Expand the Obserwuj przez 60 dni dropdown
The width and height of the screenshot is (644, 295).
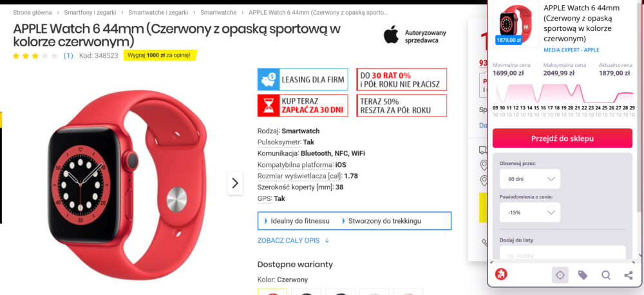[x=530, y=179]
